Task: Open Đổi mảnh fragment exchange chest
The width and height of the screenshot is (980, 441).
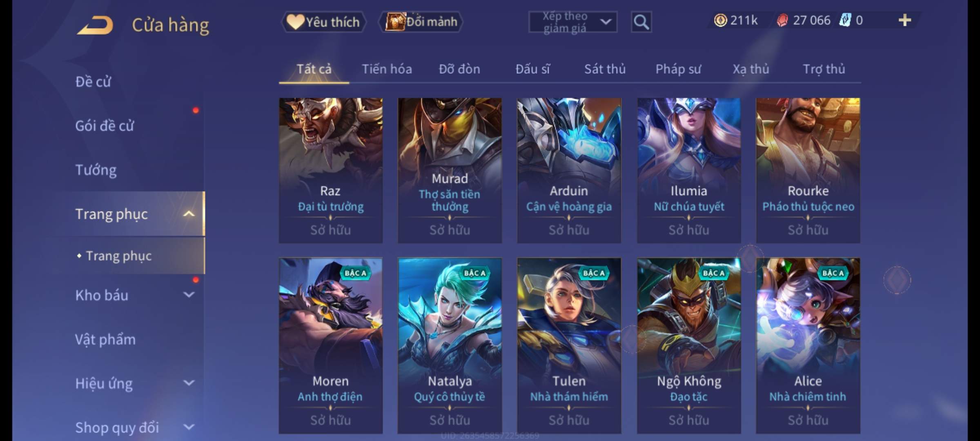Action: [x=421, y=22]
